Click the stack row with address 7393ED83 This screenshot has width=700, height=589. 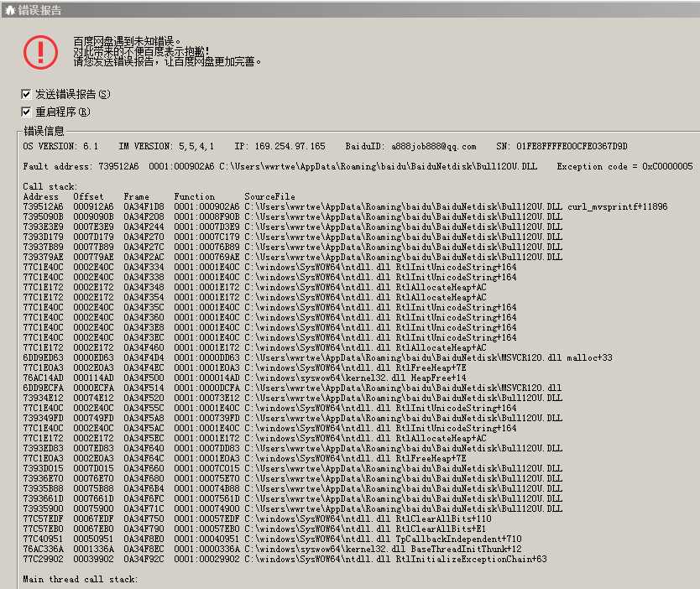tap(293, 448)
